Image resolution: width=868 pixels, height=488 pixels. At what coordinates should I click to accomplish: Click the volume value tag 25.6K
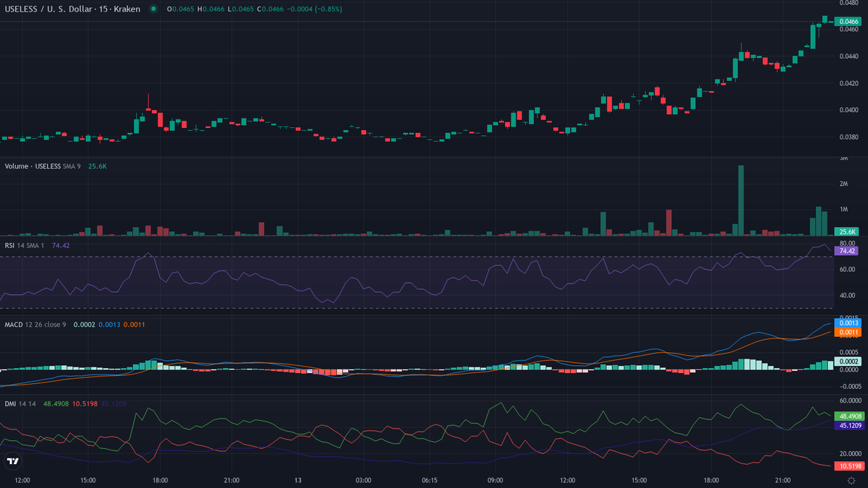pyautogui.click(x=846, y=231)
